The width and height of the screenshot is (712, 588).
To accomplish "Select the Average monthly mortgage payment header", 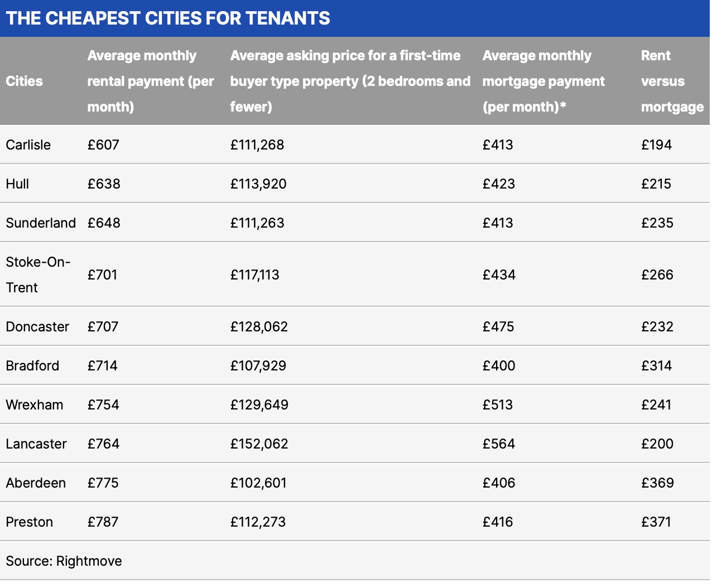I will (543, 81).
